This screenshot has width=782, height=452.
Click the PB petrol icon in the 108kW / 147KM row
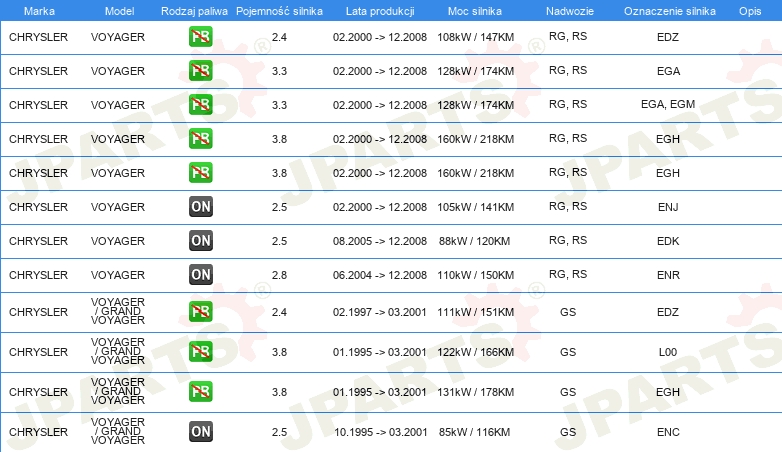[x=200, y=36]
